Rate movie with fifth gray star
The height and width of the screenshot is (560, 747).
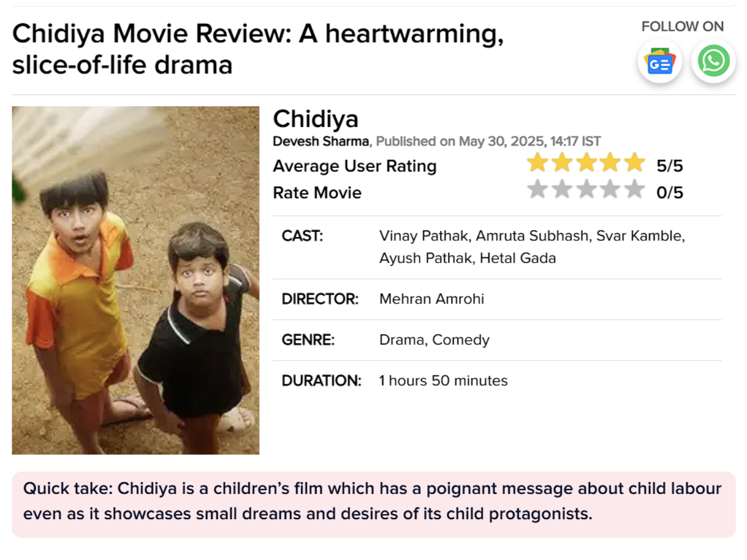coord(634,189)
